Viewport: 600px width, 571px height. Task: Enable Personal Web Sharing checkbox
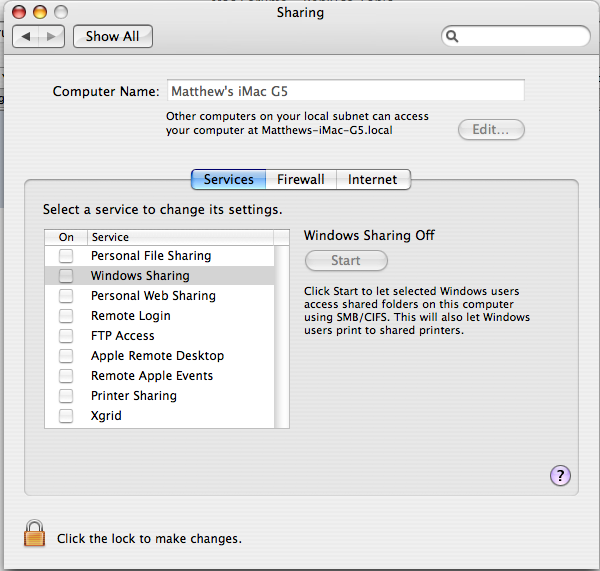pos(66,296)
